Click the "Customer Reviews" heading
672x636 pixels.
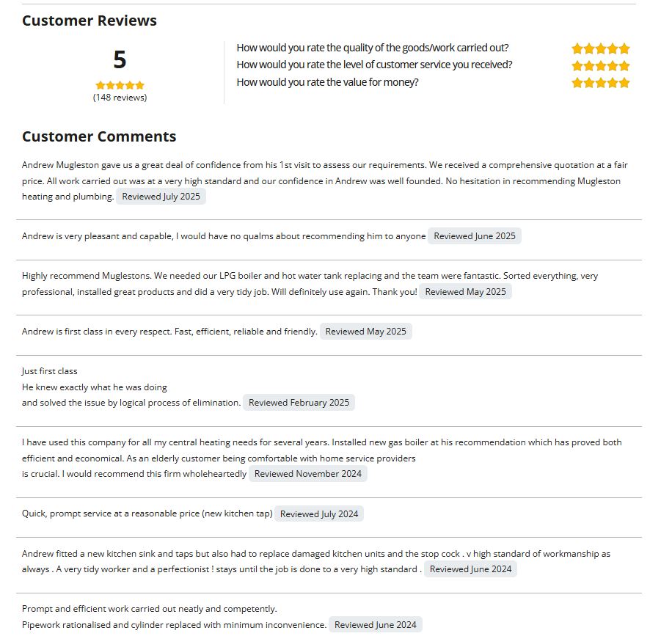pos(90,21)
